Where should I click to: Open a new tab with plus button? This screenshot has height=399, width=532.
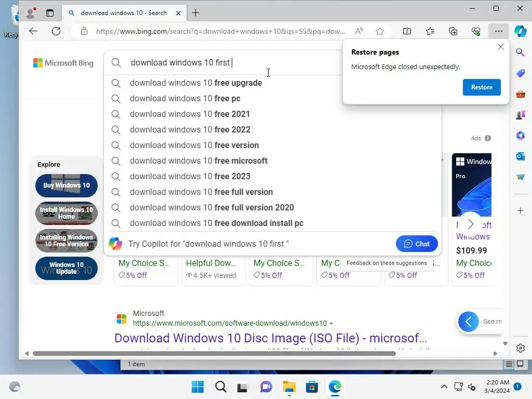click(x=195, y=13)
